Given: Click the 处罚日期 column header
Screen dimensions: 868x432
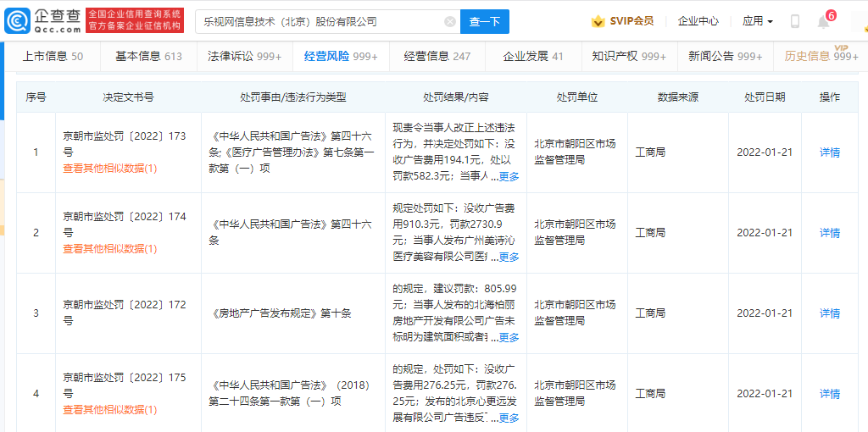Looking at the screenshot, I should tap(765, 97).
